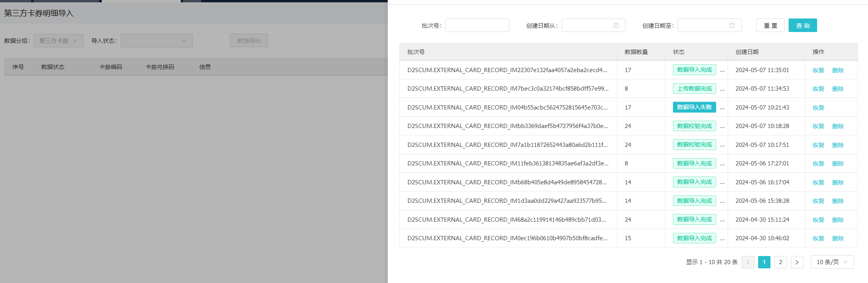The height and width of the screenshot is (283, 868).
Task: Click the 创建日期至 date field
Action: pos(710,25)
